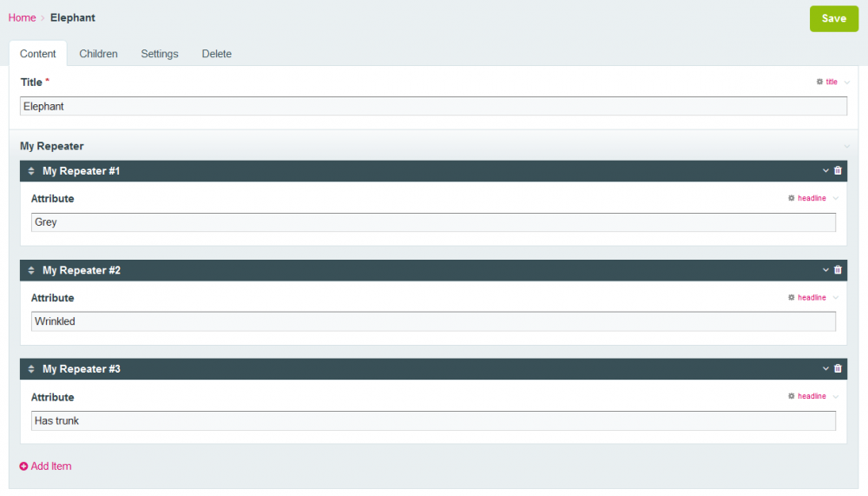This screenshot has width=868, height=496.
Task: Click the gear icon next to title
Action: 819,82
